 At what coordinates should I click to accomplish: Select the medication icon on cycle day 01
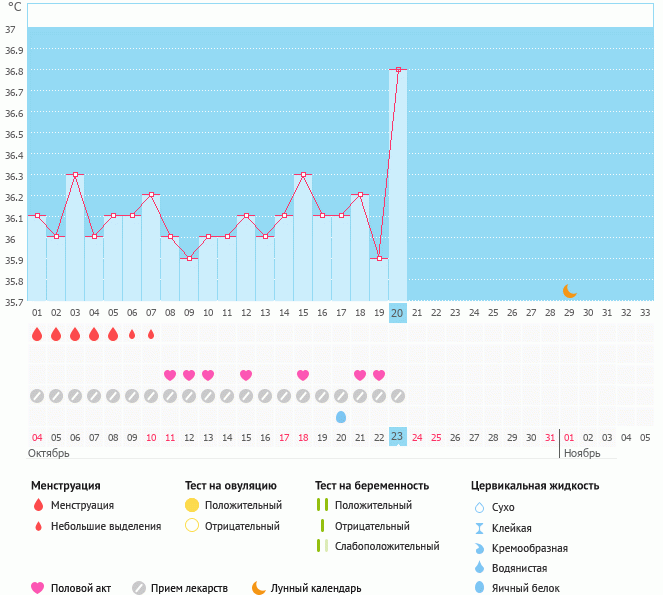click(37, 395)
